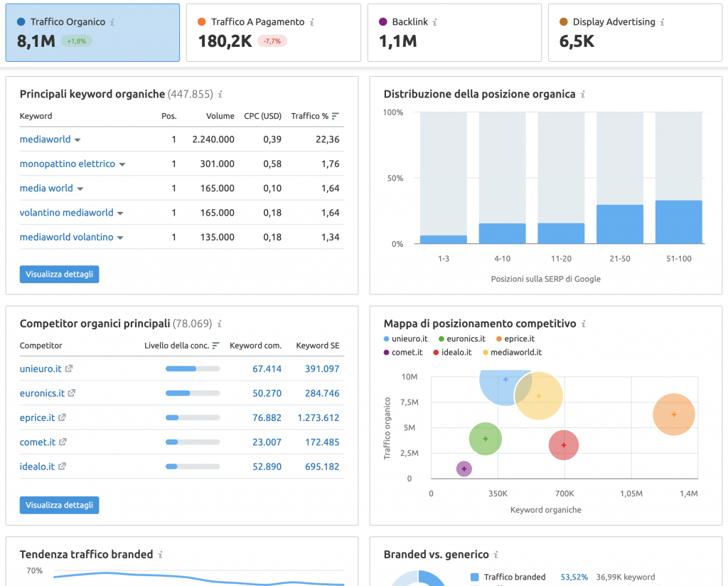
Task: Show info for Tendenza traffico branded
Action: pyautogui.click(x=161, y=555)
